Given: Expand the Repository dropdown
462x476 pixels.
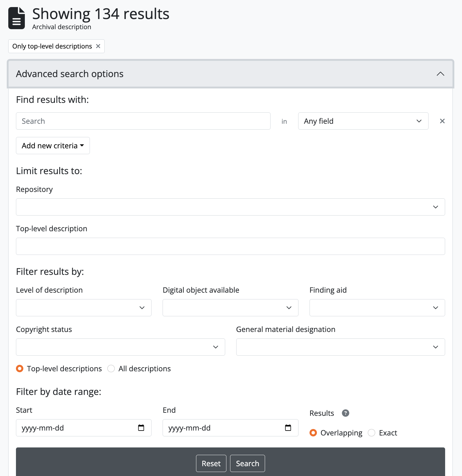Looking at the screenshot, I should (x=230, y=207).
